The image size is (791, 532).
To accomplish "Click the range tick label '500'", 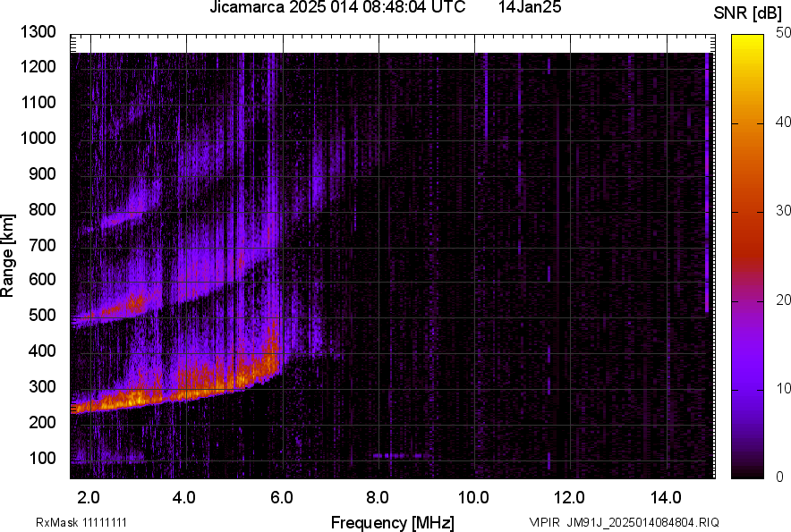I will tap(42, 315).
